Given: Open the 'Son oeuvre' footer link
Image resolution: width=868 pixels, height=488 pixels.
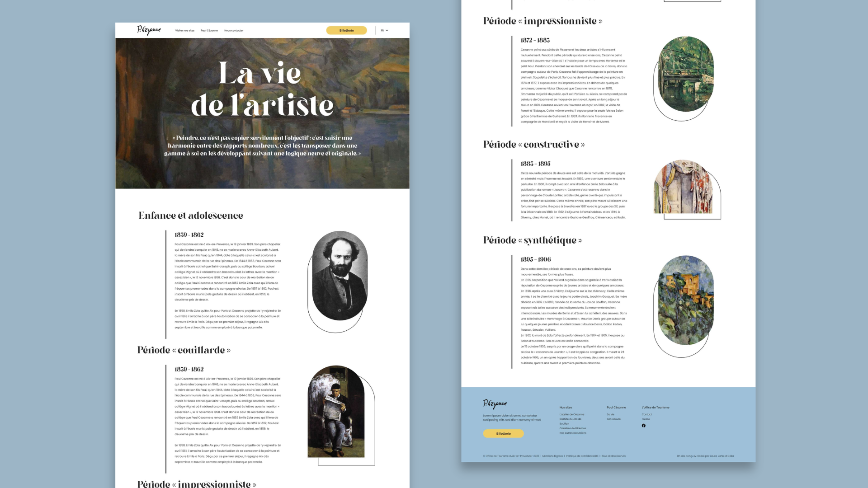Looking at the screenshot, I should point(614,419).
